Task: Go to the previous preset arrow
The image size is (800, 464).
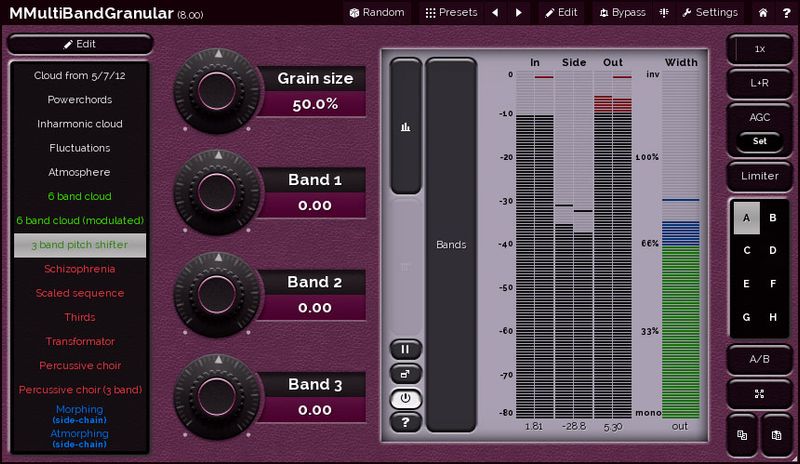Action: 495,12
